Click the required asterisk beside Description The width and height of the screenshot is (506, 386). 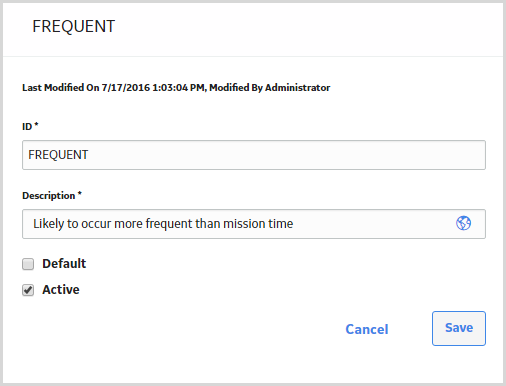coord(80,193)
